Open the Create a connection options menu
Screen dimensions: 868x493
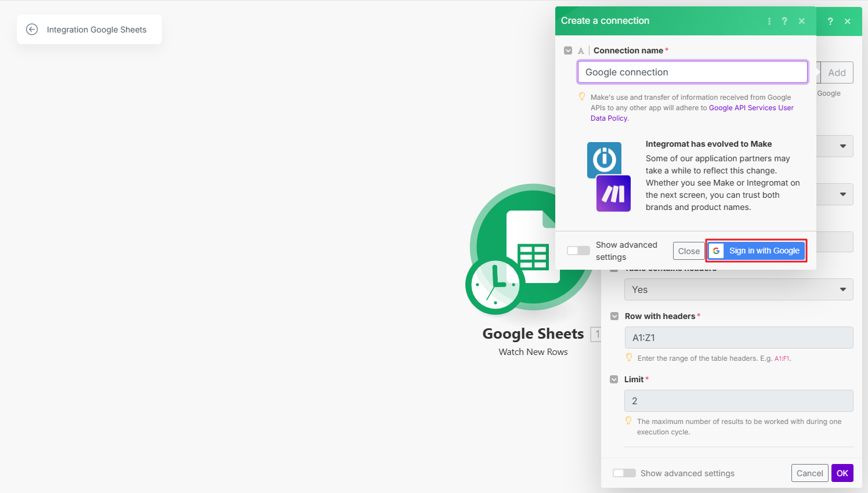coord(769,21)
